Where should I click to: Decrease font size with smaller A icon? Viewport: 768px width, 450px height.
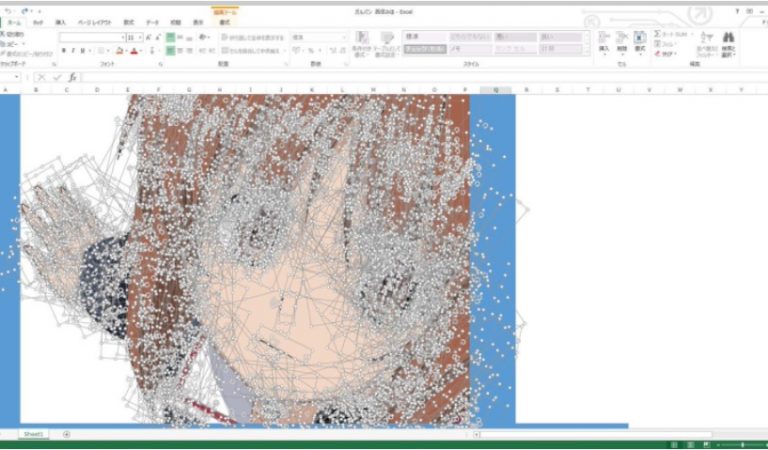coord(158,37)
